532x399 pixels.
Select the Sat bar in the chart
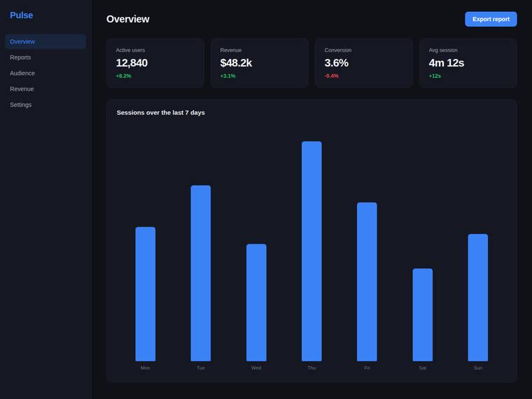(x=423, y=314)
